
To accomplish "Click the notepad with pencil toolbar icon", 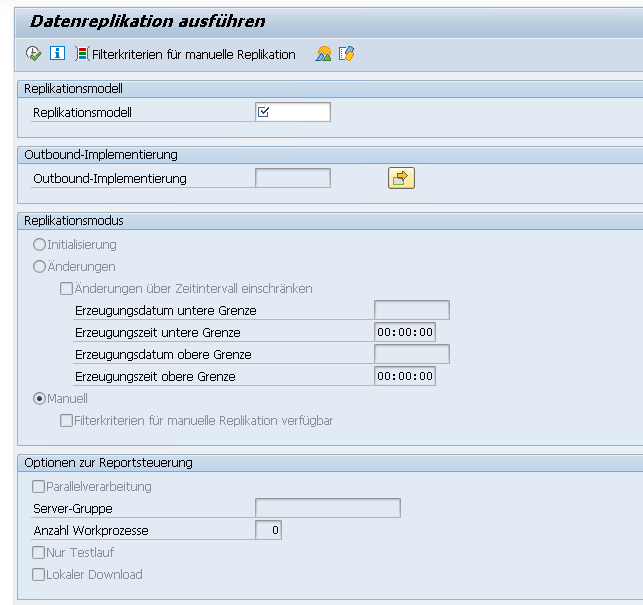I will [347, 54].
